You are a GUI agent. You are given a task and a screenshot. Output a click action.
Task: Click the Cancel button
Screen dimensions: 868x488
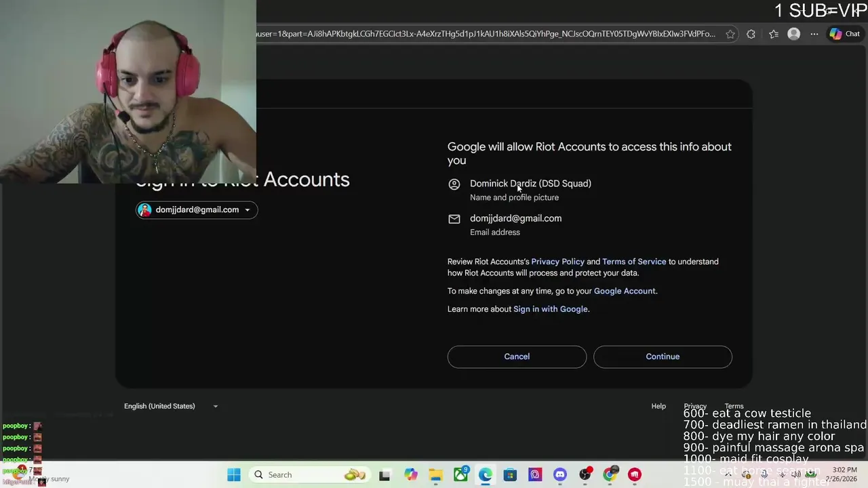pyautogui.click(x=517, y=357)
